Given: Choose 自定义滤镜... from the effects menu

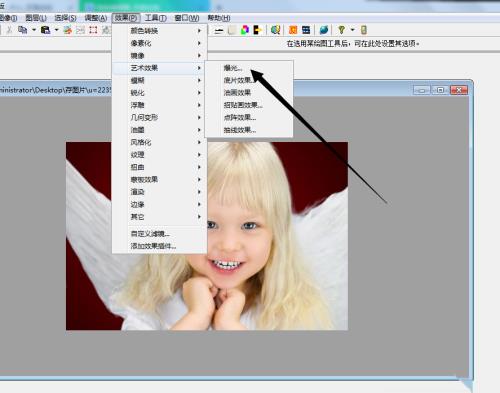Looking at the screenshot, I should (159, 234).
